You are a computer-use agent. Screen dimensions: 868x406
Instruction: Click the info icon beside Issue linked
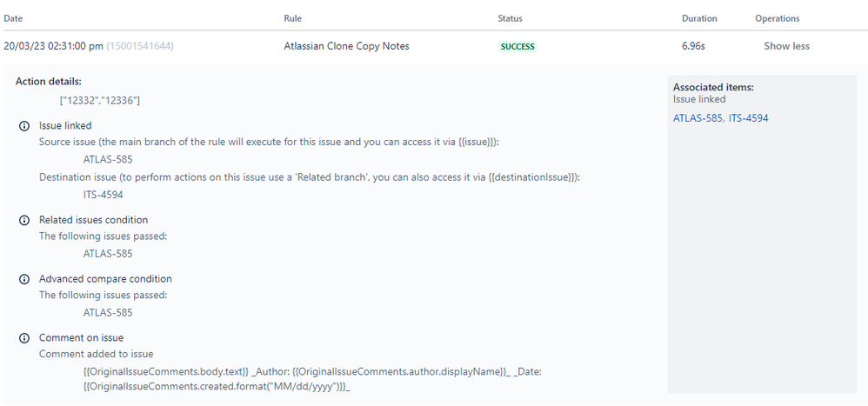[x=23, y=126]
